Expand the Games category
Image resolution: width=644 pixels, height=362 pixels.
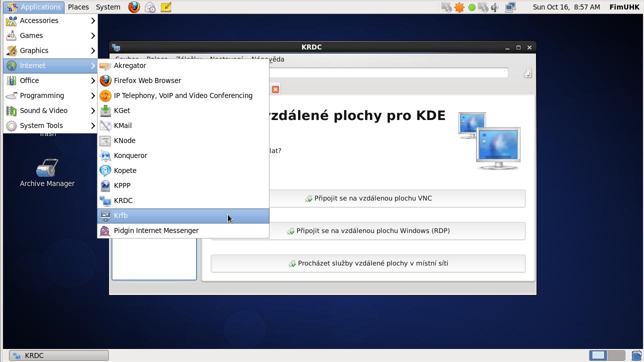tap(50, 35)
